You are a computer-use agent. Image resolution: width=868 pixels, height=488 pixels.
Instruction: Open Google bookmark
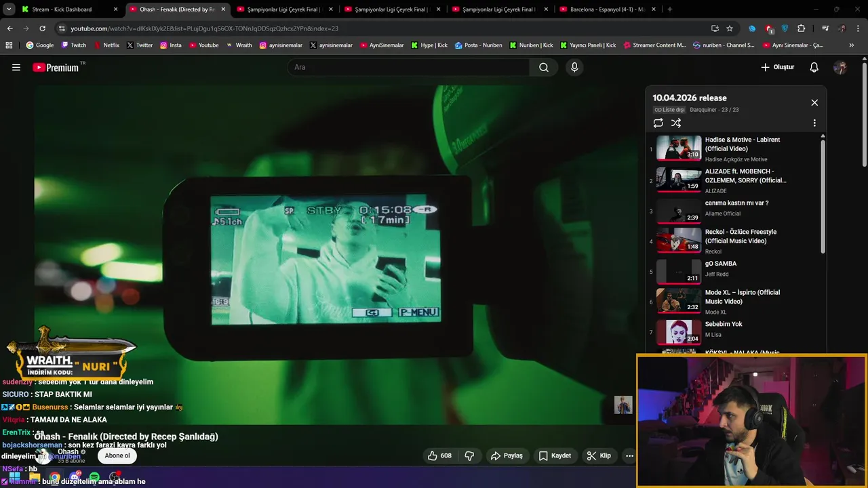pyautogui.click(x=40, y=45)
